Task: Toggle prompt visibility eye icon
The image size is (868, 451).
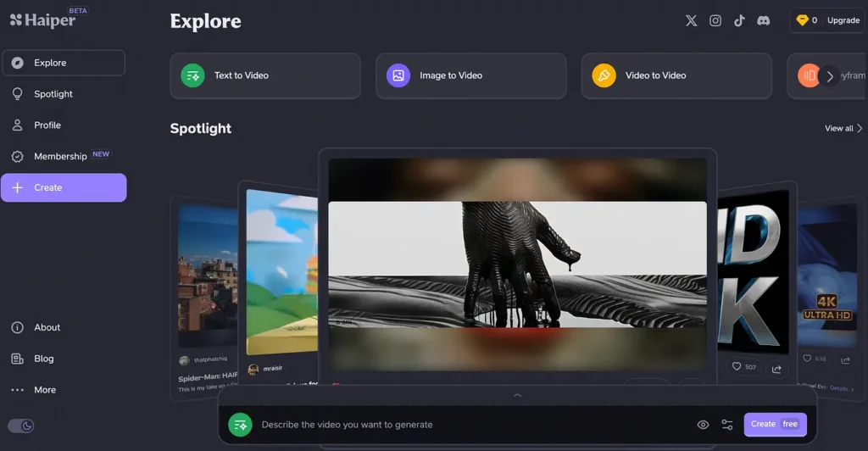Action: click(x=703, y=425)
